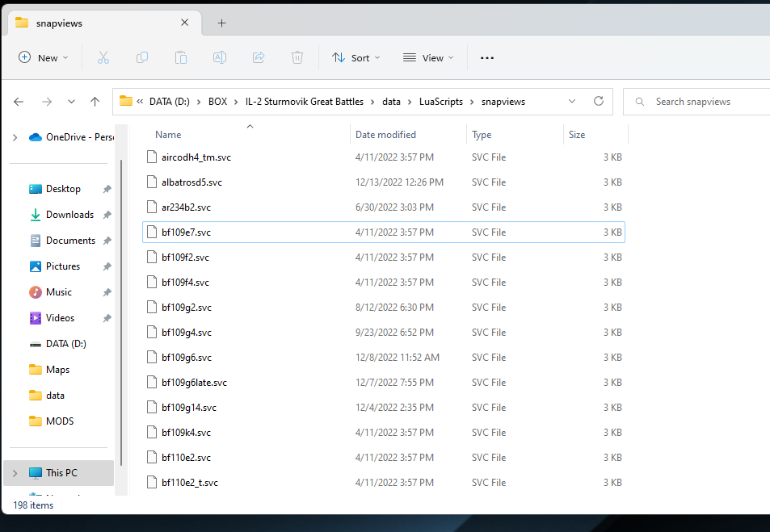The height and width of the screenshot is (532, 770).
Task: Click the Share icon in toolbar
Action: click(x=259, y=57)
